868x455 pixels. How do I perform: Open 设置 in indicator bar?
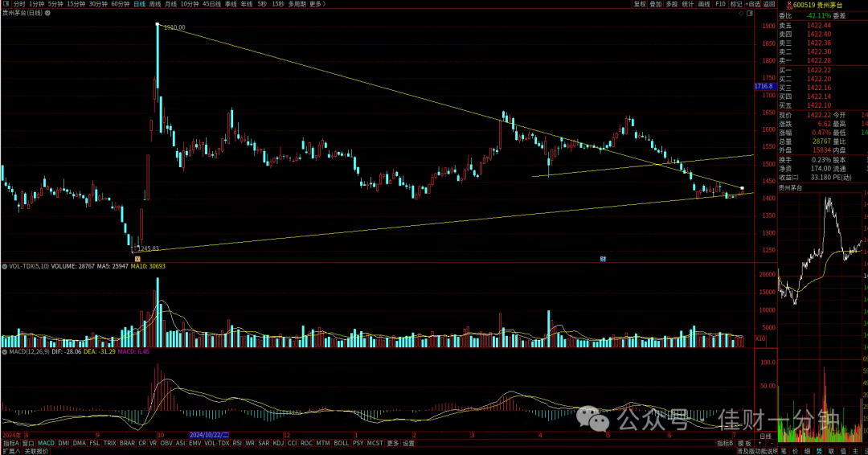pyautogui.click(x=408, y=444)
